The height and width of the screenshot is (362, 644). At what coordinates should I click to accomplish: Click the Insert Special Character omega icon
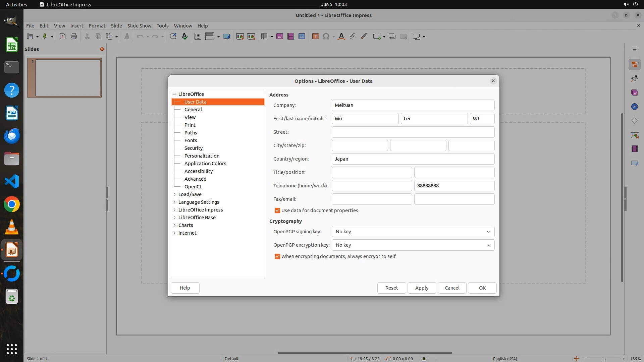click(x=326, y=37)
